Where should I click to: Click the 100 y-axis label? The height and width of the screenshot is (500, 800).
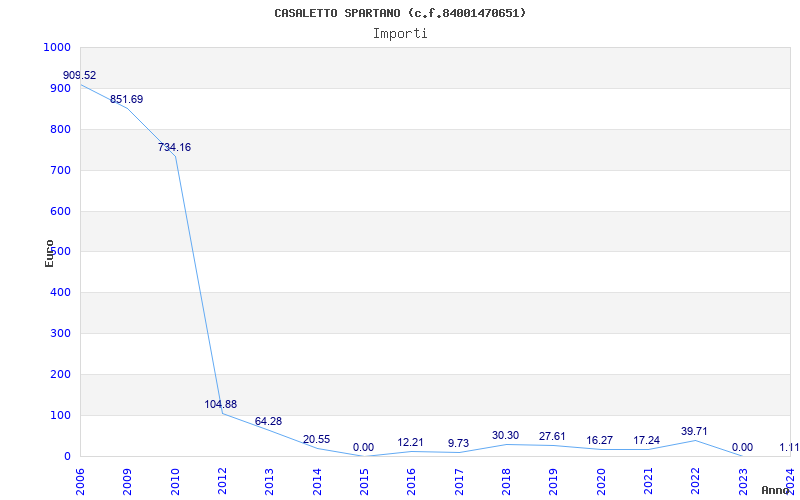60,415
